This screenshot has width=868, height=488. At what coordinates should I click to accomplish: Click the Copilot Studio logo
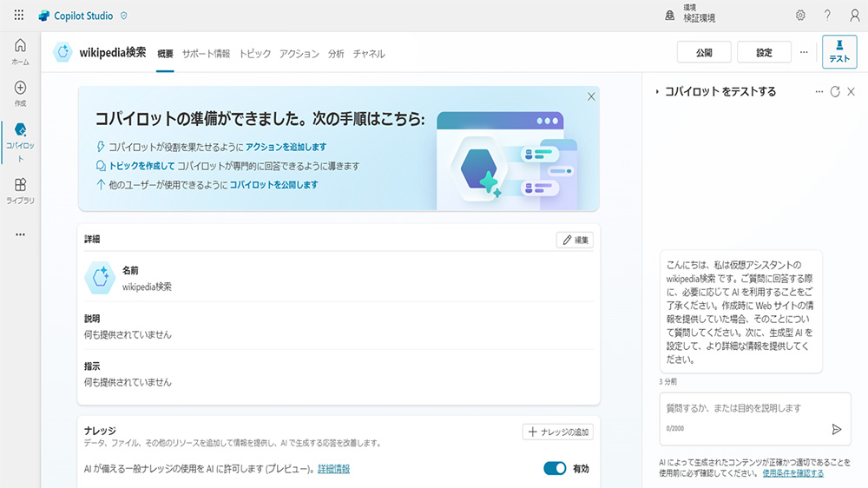(43, 16)
